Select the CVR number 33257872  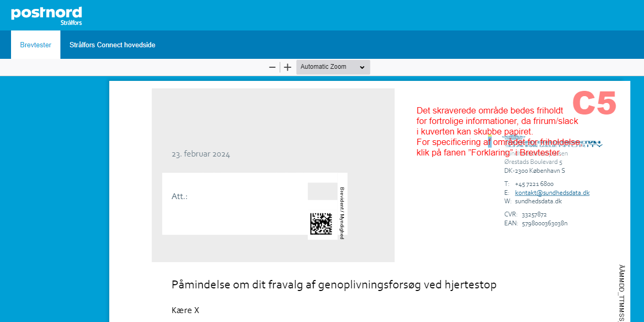pyautogui.click(x=534, y=214)
